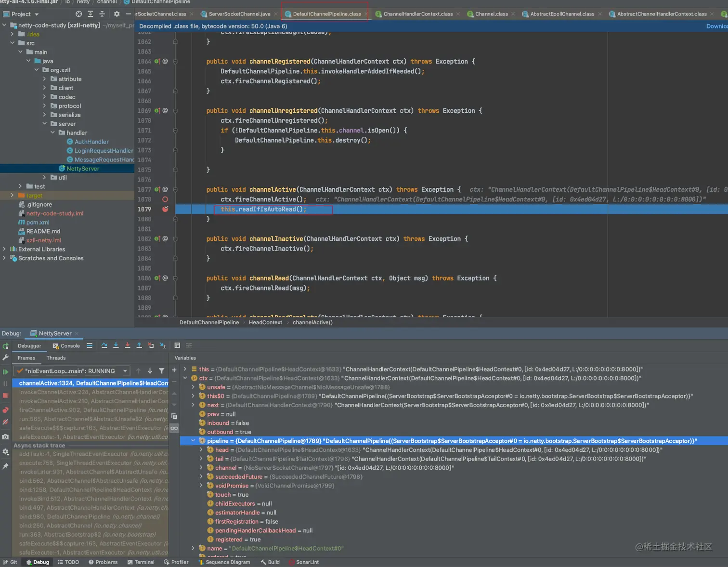Open Evaluate Expression calculator

coord(177,345)
